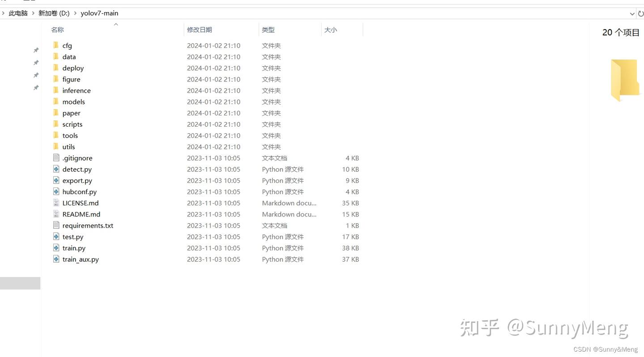Select the requirements.txt text document icon
The width and height of the screenshot is (644, 357).
pyautogui.click(x=56, y=225)
